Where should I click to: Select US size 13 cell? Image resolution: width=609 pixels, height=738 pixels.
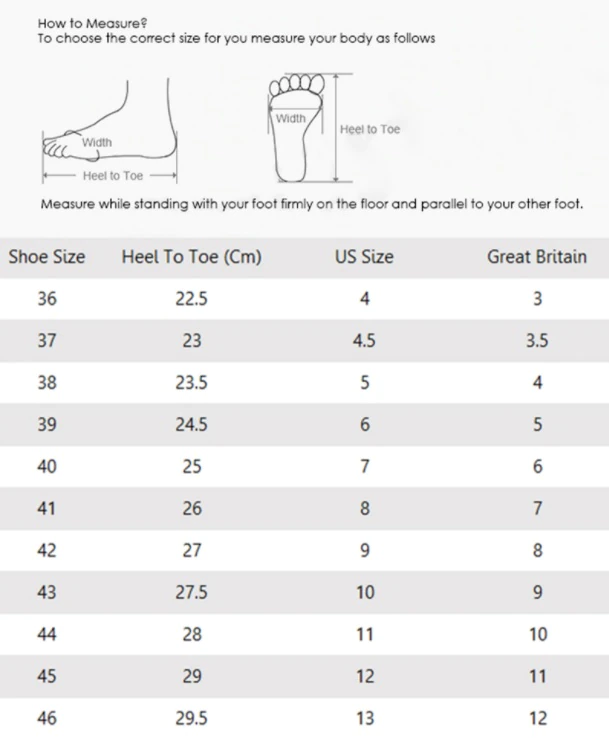tap(365, 718)
